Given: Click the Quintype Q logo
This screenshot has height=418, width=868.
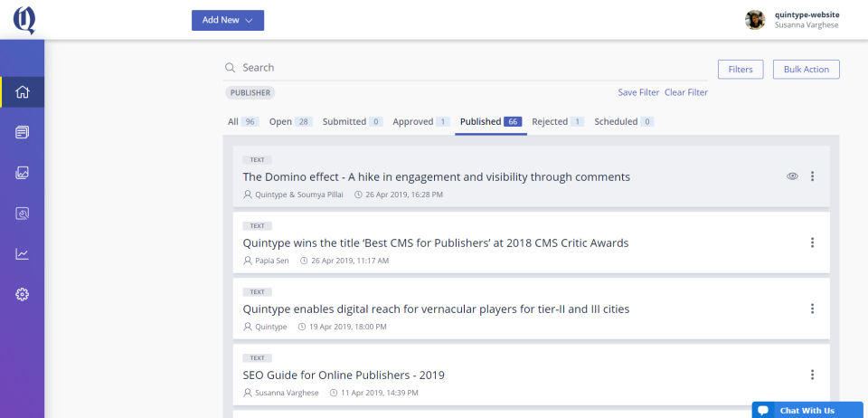Looking at the screenshot, I should [24, 20].
